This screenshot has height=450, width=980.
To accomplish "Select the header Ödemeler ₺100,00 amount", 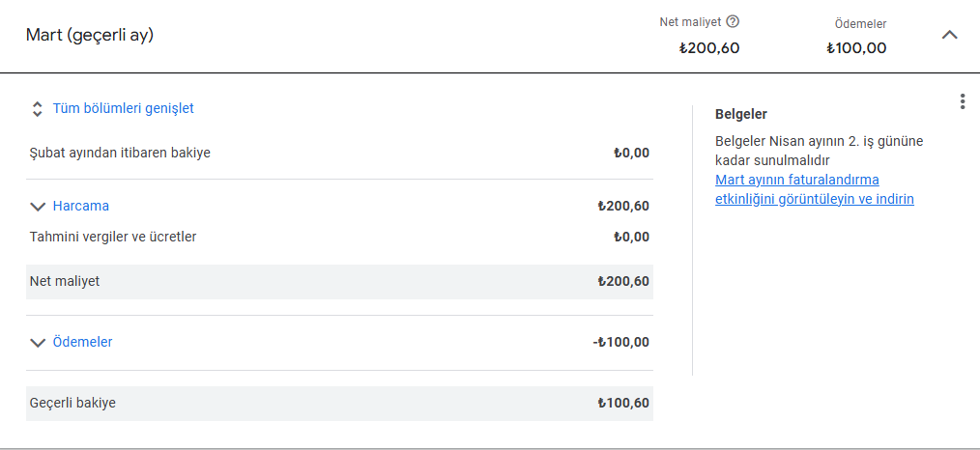I will (x=856, y=48).
